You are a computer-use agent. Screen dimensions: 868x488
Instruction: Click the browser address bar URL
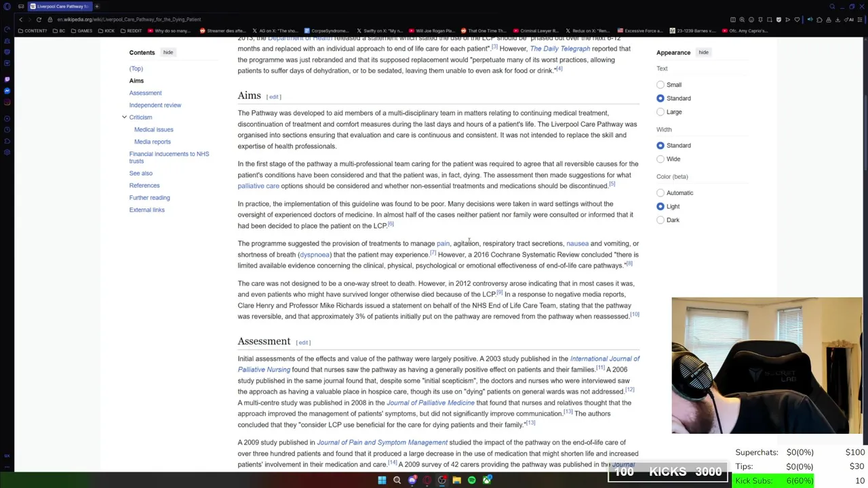[x=129, y=20]
